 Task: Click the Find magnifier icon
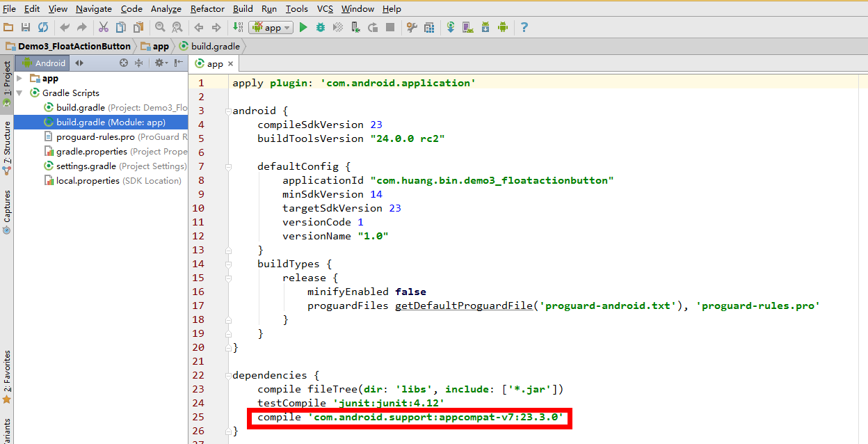click(160, 27)
